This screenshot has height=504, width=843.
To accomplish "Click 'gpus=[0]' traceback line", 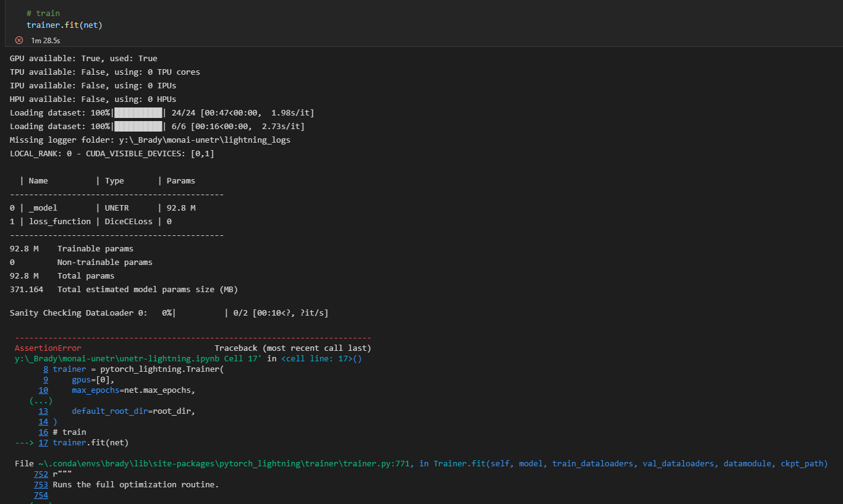I will tap(93, 380).
